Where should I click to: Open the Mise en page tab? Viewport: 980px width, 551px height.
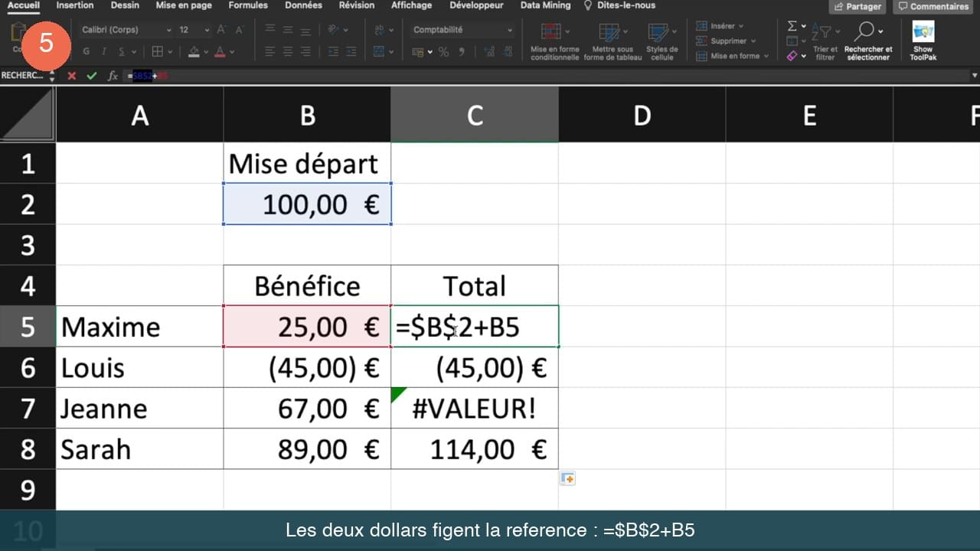coord(184,5)
